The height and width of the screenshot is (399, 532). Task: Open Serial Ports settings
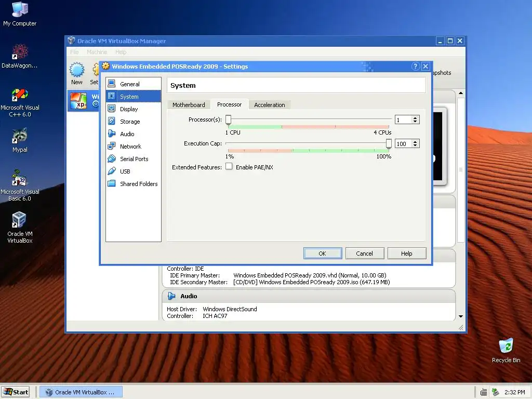pyautogui.click(x=133, y=159)
